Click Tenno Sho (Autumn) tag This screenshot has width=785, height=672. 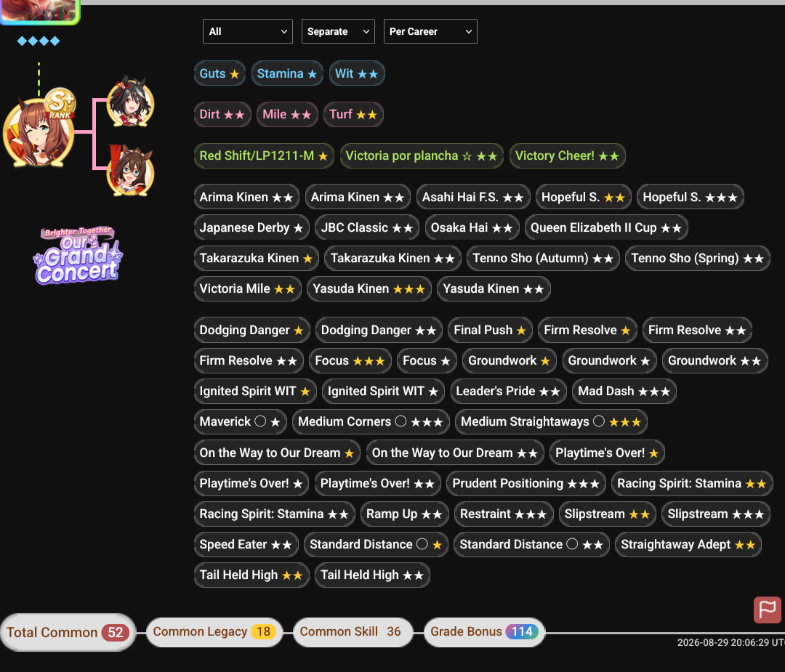point(543,259)
